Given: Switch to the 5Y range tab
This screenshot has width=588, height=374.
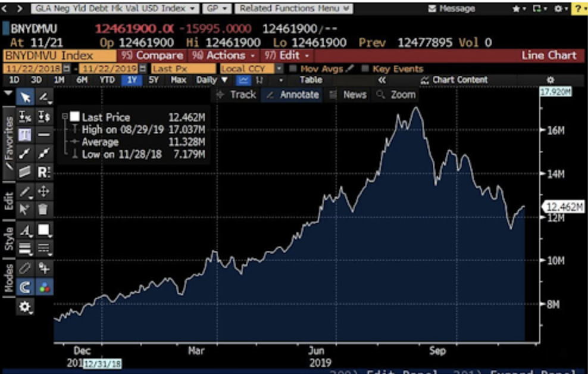Looking at the screenshot, I should point(154,80).
